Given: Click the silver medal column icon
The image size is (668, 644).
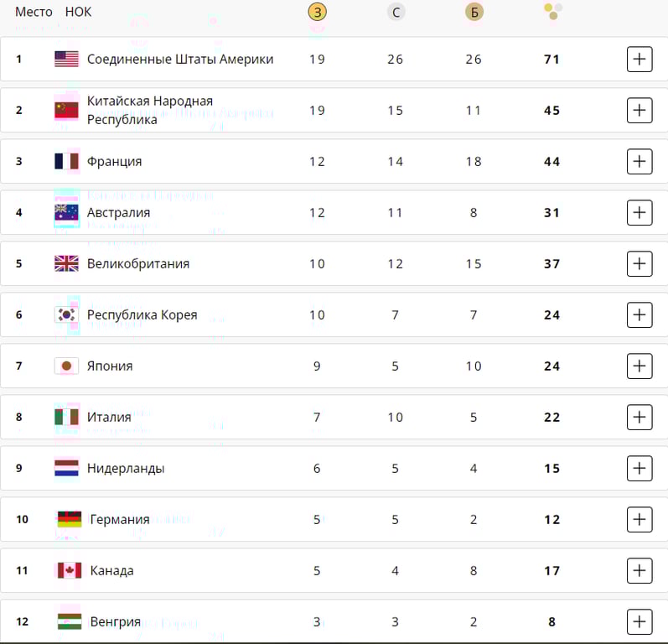Looking at the screenshot, I should tap(396, 12).
